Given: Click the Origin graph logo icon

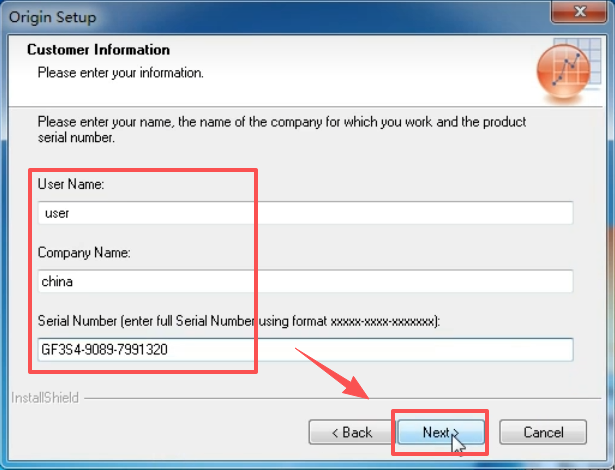Looking at the screenshot, I should click(x=568, y=70).
